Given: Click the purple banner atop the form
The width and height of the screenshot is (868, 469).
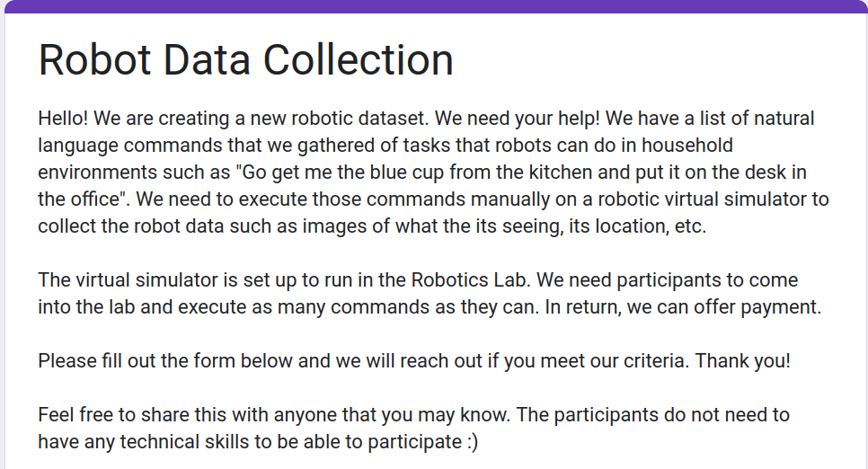Looking at the screenshot, I should (434, 6).
